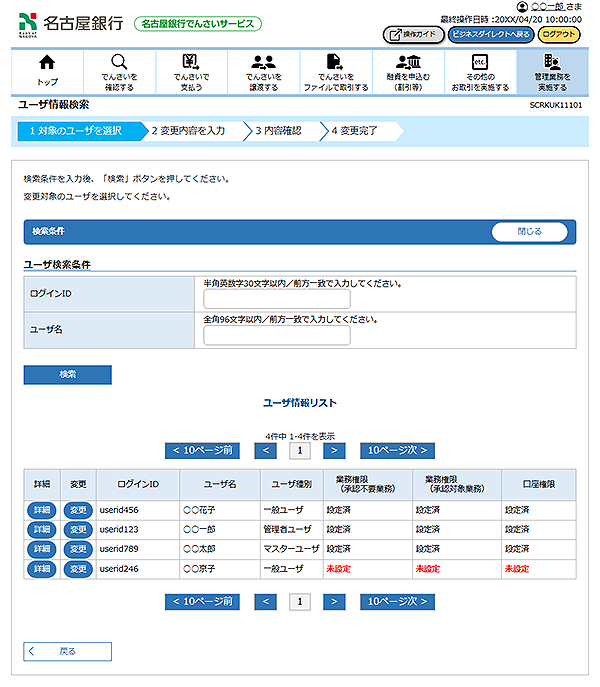The image size is (600, 687).
Task: Click the ログアウト button
Action: (558, 35)
